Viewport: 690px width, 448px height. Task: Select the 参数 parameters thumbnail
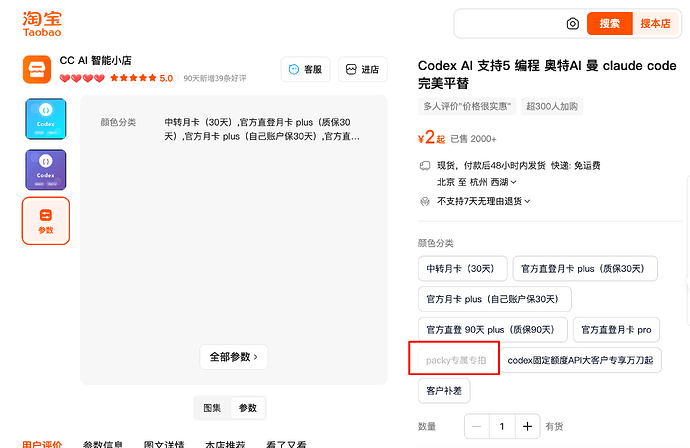click(46, 221)
